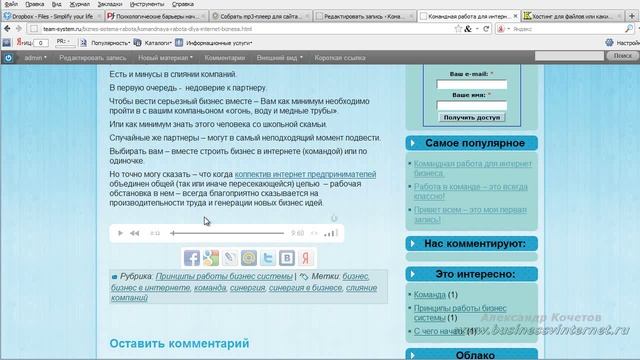This screenshot has height=360, width=640.
Task: Click the small icon above the audio player
Action: [x=334, y=218]
